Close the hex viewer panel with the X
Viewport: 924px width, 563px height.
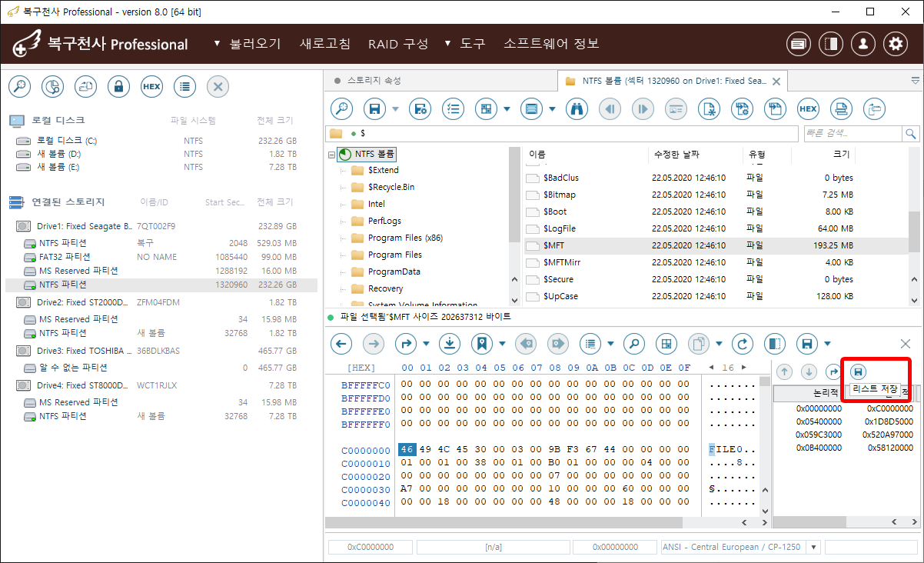pyautogui.click(x=906, y=344)
